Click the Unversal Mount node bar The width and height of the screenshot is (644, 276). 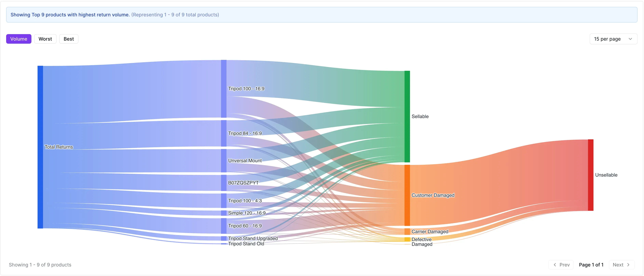[224, 161]
